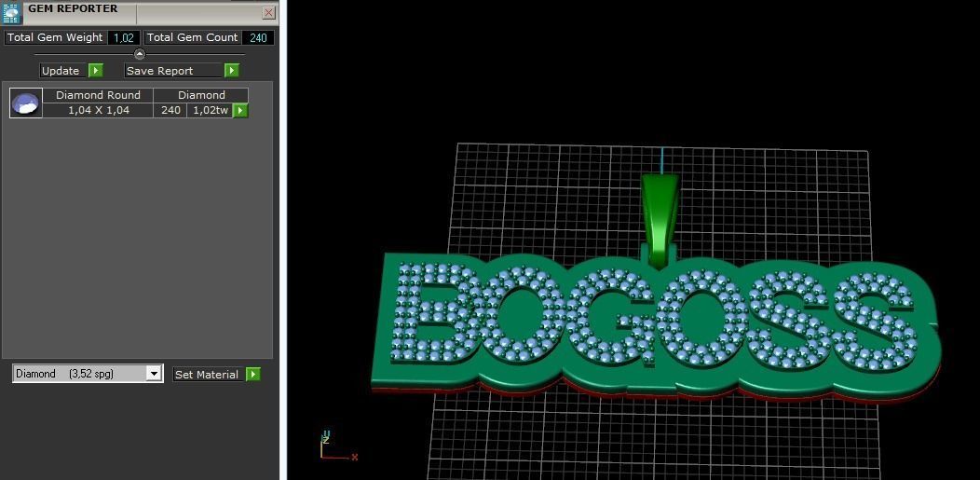Click the Save Report label
This screenshot has height=480, width=980.
[160, 71]
